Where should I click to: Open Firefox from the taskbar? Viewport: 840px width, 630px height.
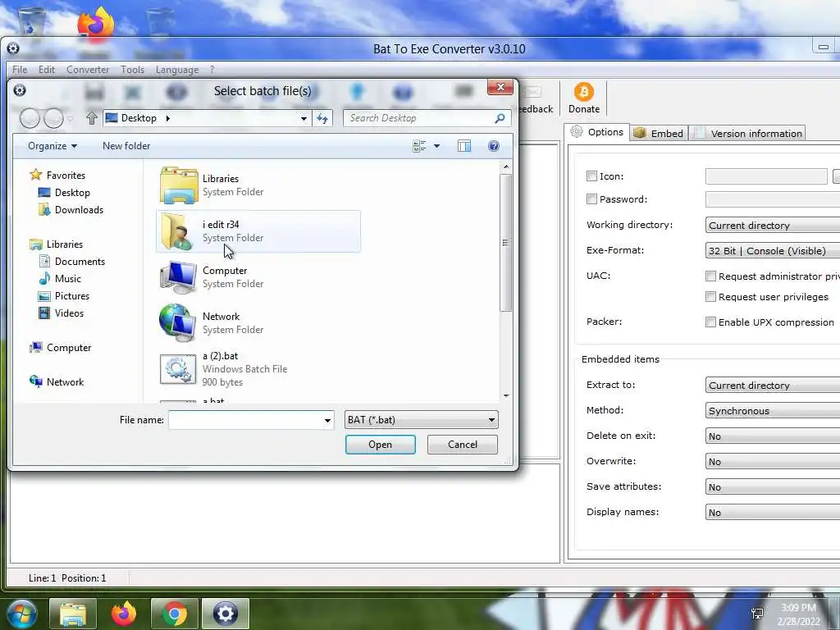(124, 614)
